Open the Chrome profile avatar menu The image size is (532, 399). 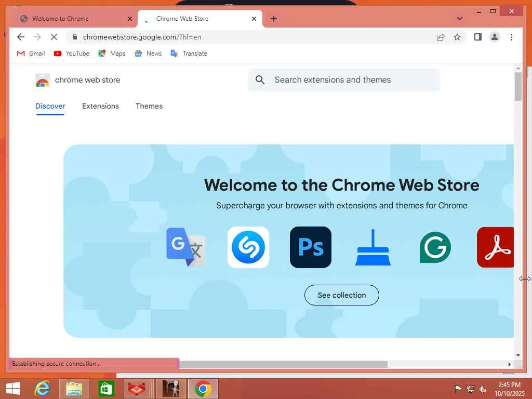[495, 37]
